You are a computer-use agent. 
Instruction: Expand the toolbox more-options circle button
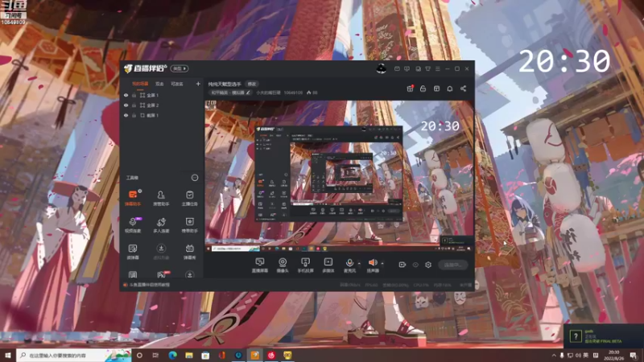[195, 178]
